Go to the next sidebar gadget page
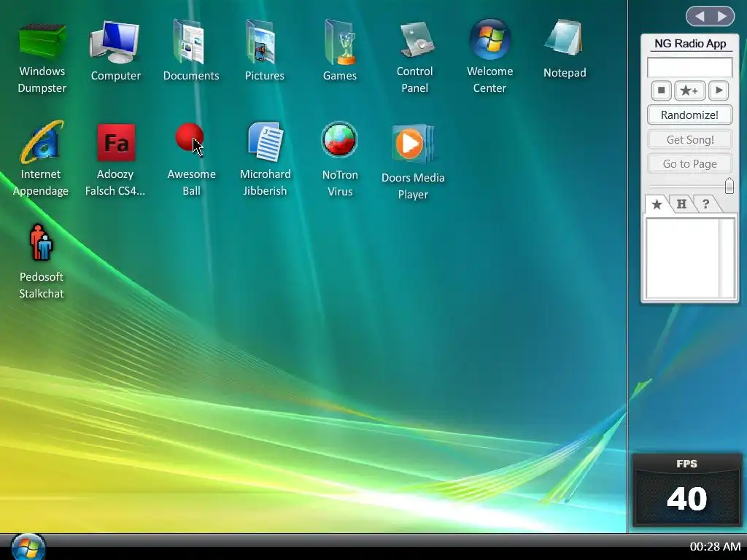Screen dimensions: 747x560 722,16
